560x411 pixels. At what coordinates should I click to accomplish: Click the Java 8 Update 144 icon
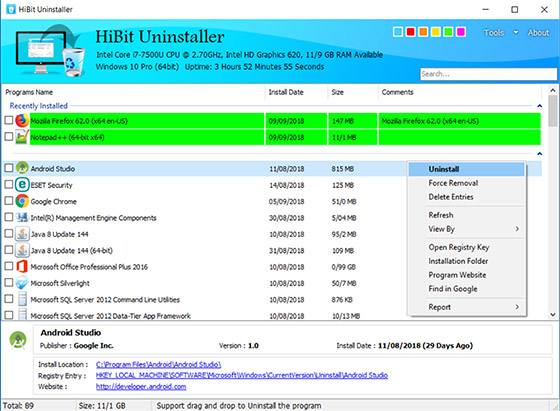pos(22,234)
